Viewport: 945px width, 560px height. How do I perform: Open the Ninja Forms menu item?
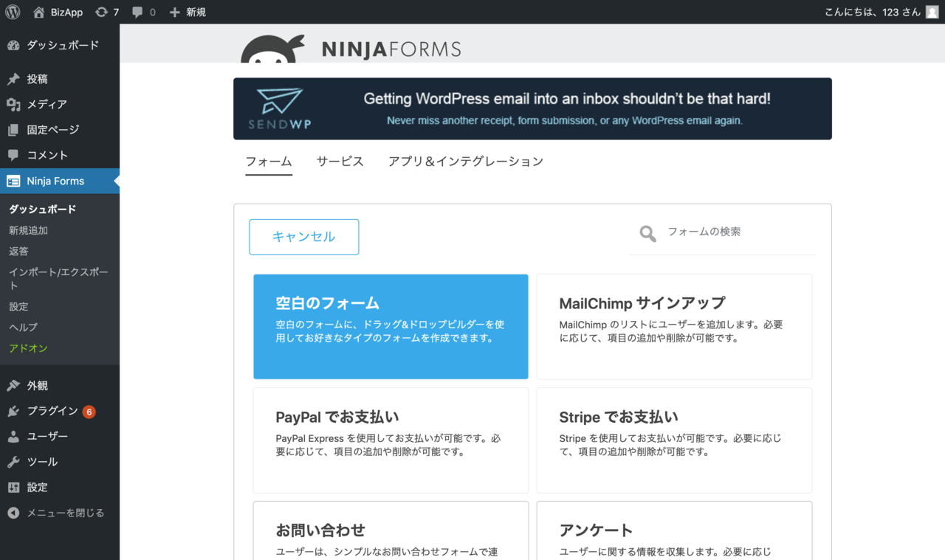click(x=60, y=181)
